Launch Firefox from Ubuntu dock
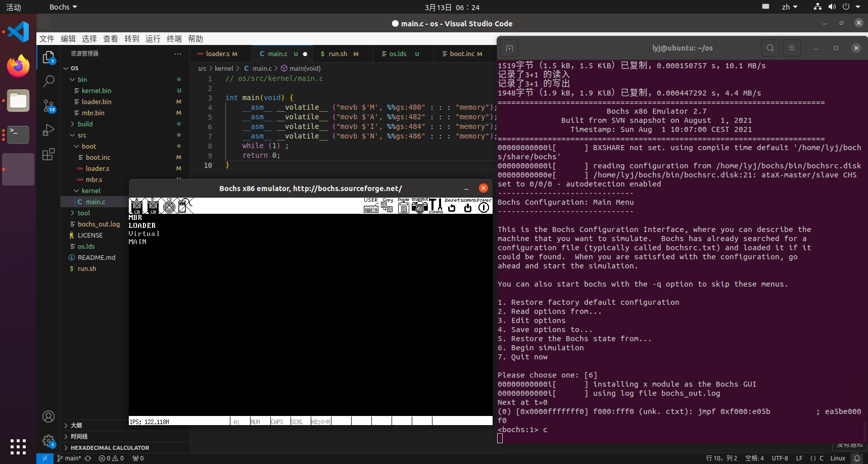This screenshot has width=868, height=464. pyautogui.click(x=18, y=66)
